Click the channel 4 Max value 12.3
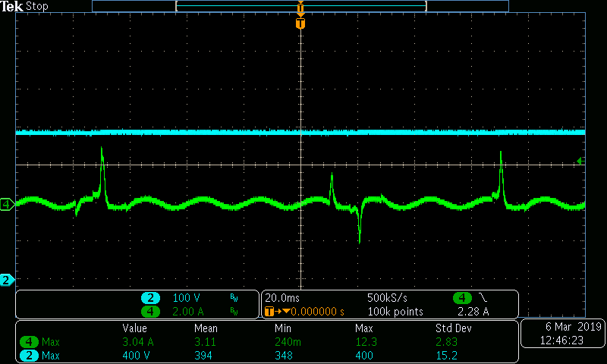 pos(366,342)
